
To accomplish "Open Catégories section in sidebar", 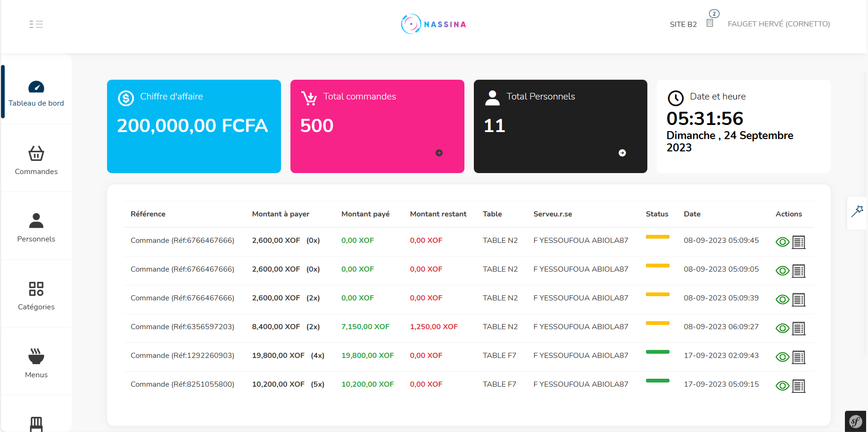I will click(36, 296).
